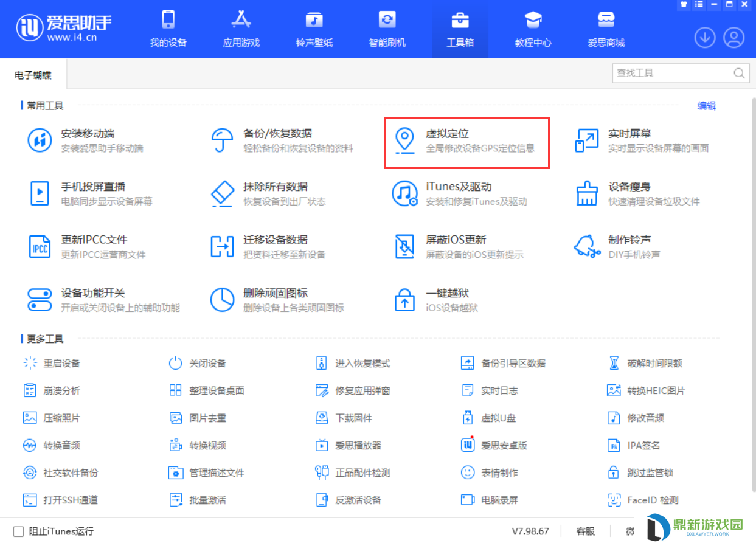Viewport: 756px width, 543px height.
Task: Open the 设备功能开关 switches icon
Action: click(40, 299)
